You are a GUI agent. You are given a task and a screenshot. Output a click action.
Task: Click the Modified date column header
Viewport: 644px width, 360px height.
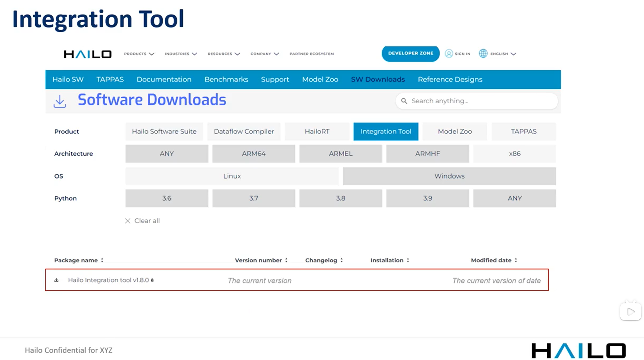pyautogui.click(x=491, y=260)
